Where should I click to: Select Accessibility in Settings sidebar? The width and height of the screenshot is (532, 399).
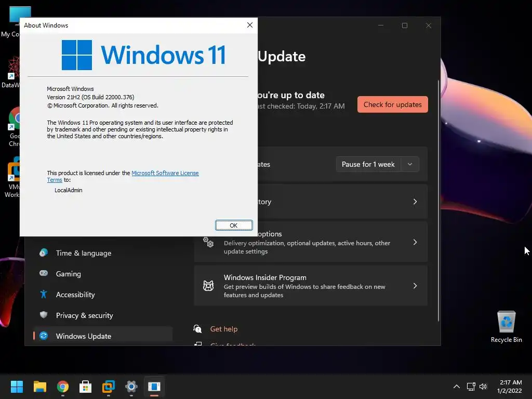coord(103,295)
